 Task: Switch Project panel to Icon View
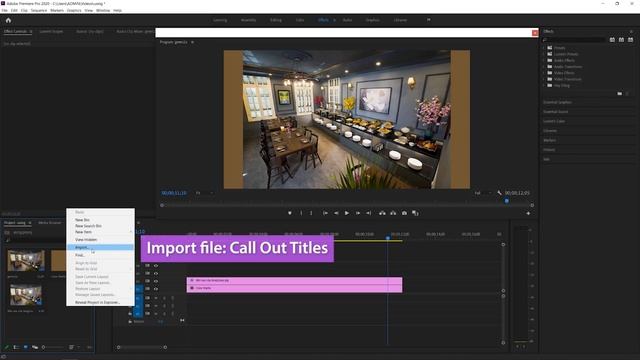(x=25, y=347)
